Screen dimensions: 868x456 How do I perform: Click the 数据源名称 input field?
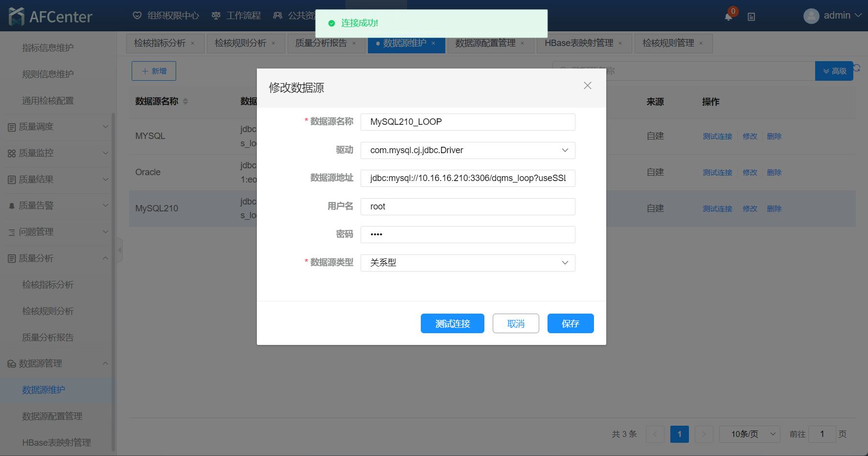pyautogui.click(x=467, y=122)
